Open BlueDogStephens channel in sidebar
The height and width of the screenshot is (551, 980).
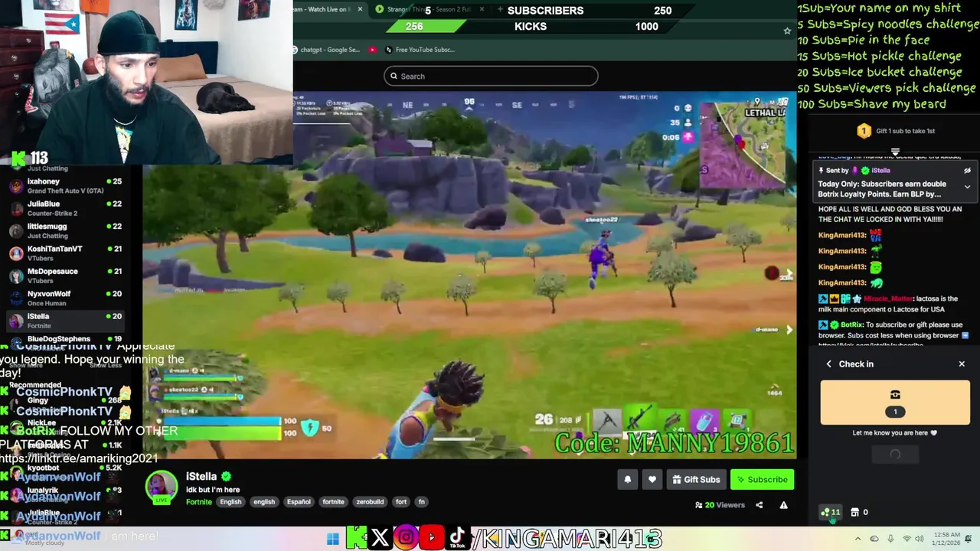click(x=65, y=339)
